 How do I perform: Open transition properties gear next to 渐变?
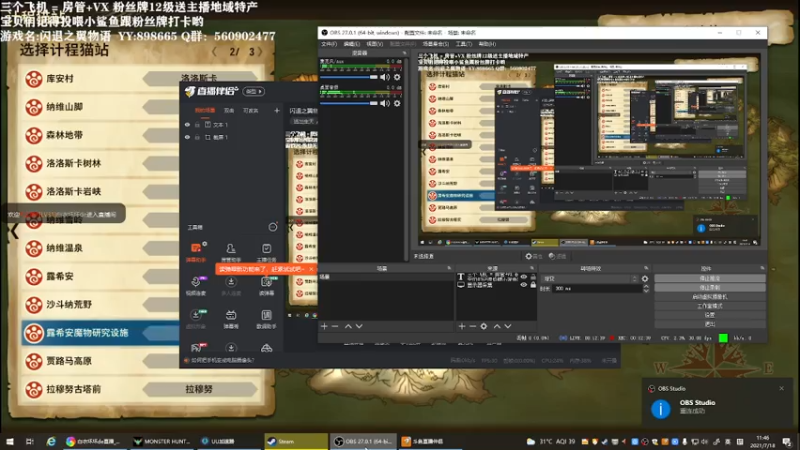click(645, 279)
